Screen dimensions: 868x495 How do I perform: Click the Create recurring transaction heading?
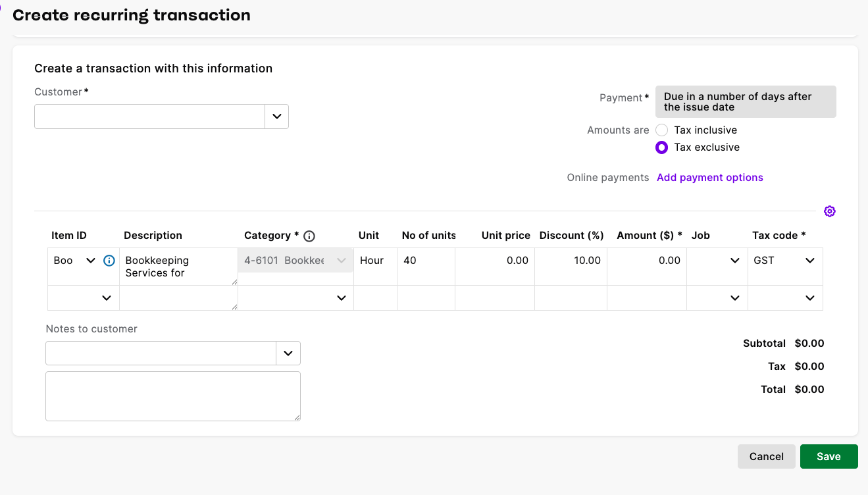pos(132,15)
